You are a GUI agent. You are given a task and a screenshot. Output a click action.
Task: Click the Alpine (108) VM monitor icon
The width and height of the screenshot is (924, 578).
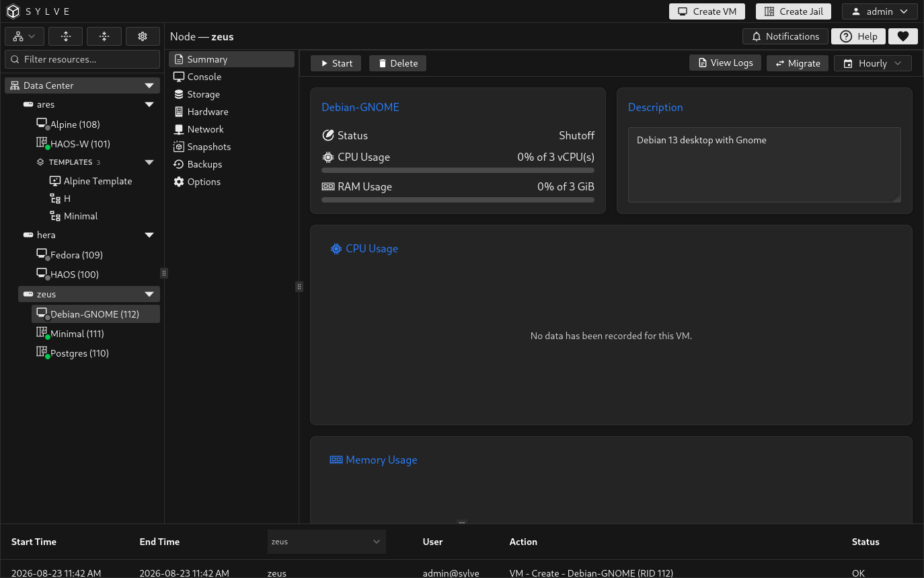(42, 124)
